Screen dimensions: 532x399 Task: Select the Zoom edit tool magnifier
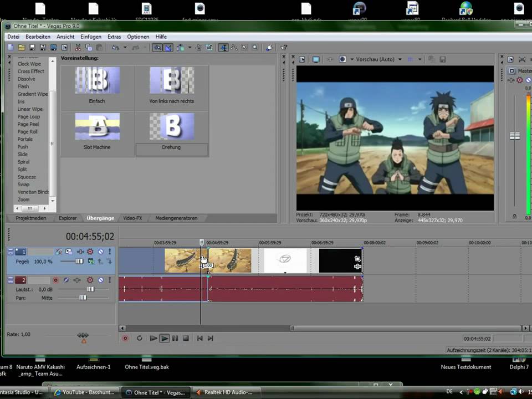tap(255, 48)
